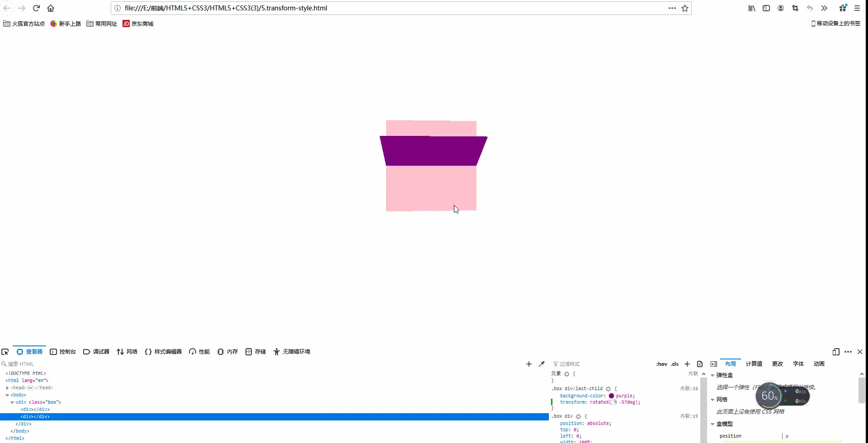Collapse the div class="box" node
868x443 pixels.
click(x=12, y=402)
